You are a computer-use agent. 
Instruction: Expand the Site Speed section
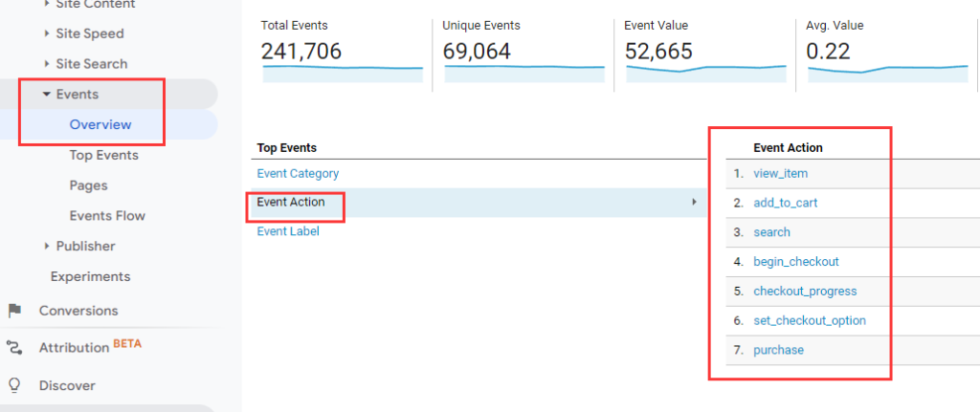click(x=48, y=33)
